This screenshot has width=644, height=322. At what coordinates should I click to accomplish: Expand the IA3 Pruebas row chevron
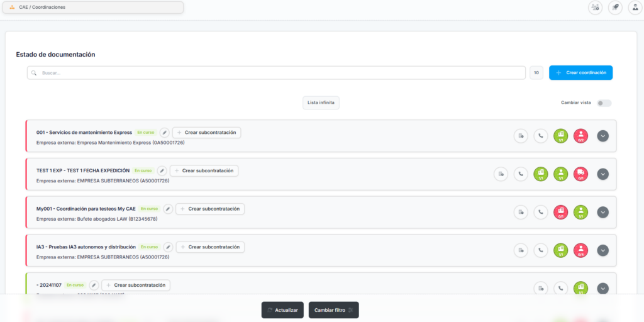pos(602,250)
